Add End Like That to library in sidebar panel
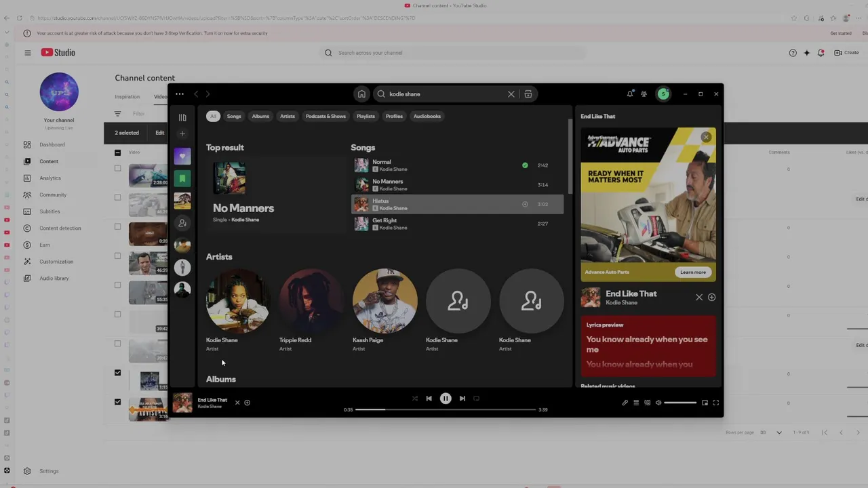Image resolution: width=868 pixels, height=488 pixels. 711,298
